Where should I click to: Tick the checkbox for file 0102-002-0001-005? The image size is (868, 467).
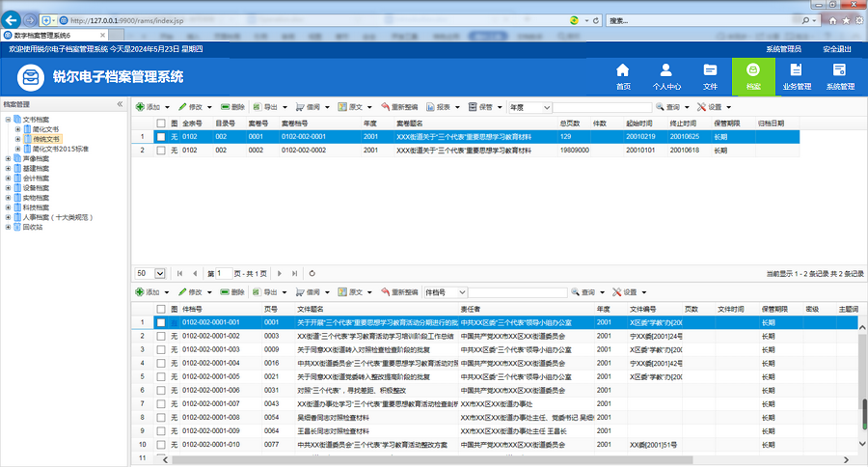[161, 376]
